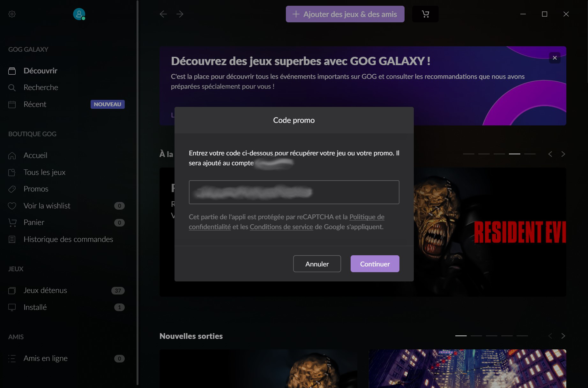
Task: Focus the promo code input field
Action: click(294, 192)
